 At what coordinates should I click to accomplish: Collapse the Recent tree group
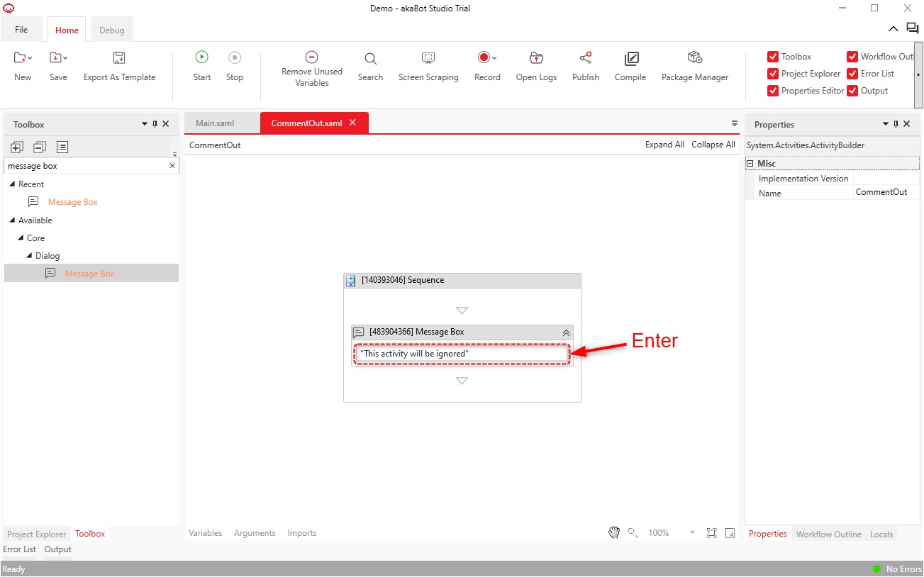pos(12,184)
